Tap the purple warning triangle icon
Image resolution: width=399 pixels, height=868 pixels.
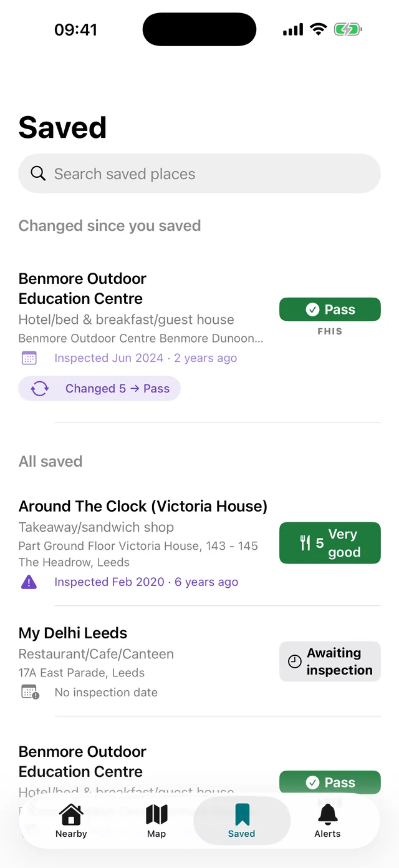pos(29,582)
